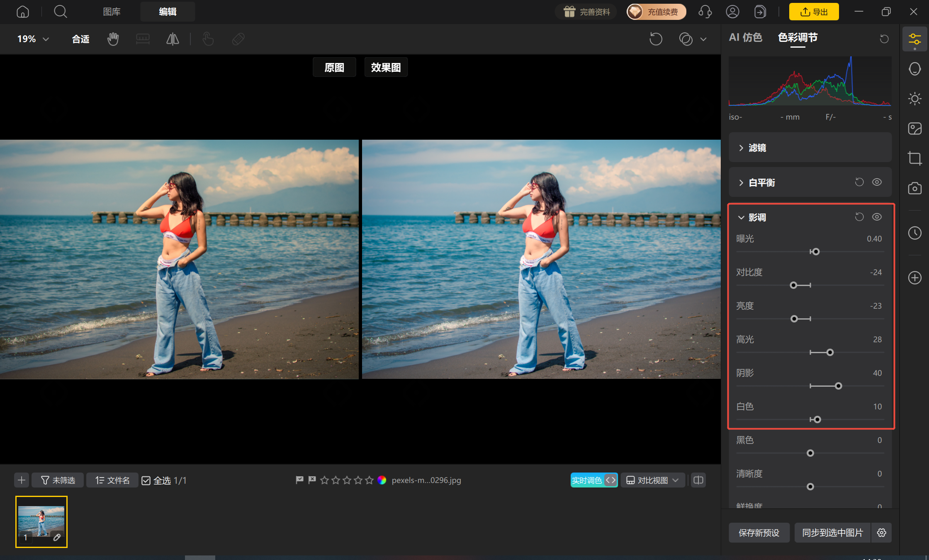Open the 未筛选 filter dropdown

(x=58, y=480)
